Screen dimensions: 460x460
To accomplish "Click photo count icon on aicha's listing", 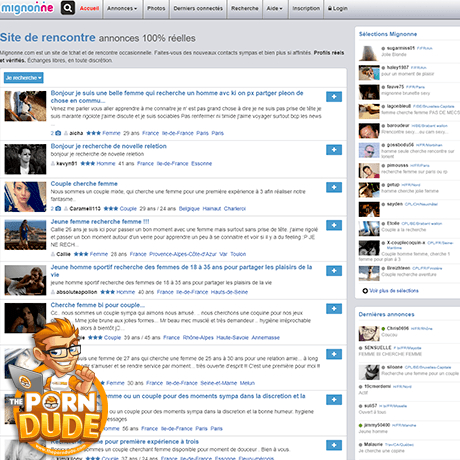I will pos(58,133).
